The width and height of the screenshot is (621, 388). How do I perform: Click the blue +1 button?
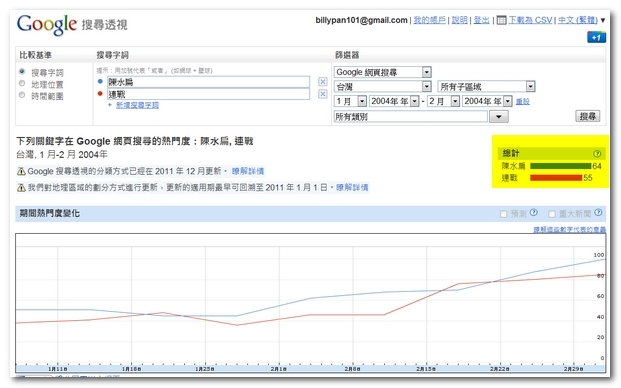tap(596, 37)
